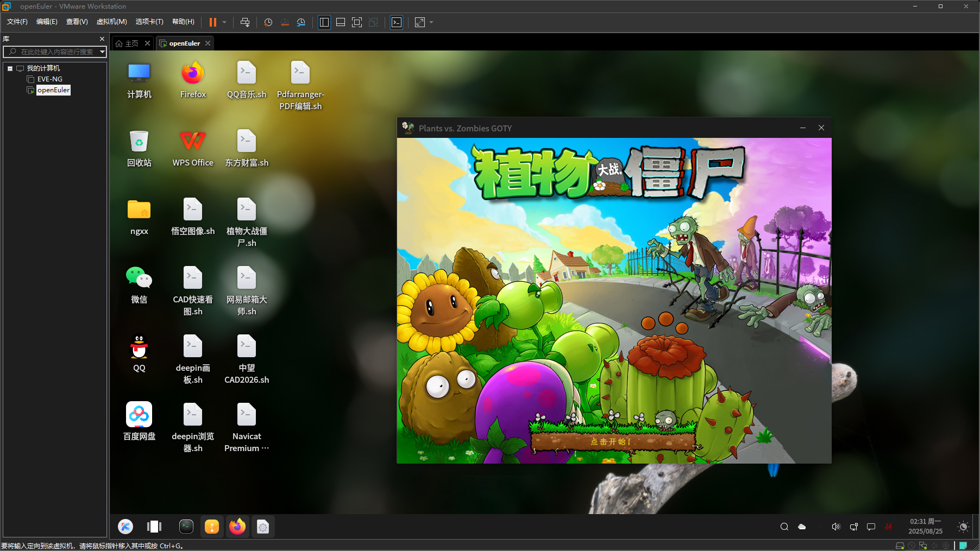980x551 pixels.
Task: Select the 回收站 recycle bin icon
Action: point(139,148)
